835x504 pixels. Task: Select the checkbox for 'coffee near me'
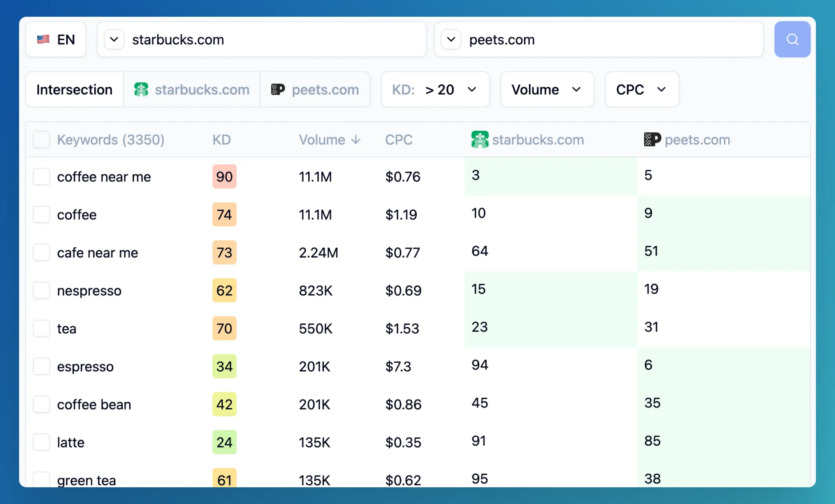coord(41,176)
